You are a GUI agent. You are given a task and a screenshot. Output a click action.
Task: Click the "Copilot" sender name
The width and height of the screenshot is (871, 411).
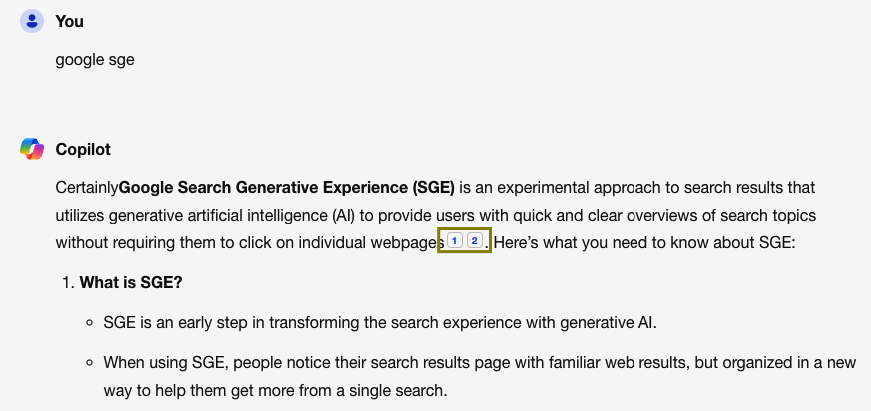83,149
